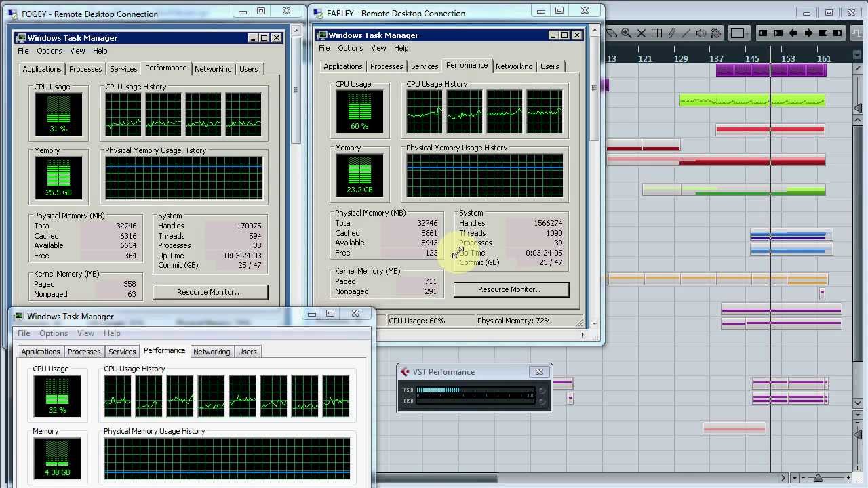Click FOGEY handles value 170075
The image size is (868, 488).
click(x=249, y=226)
